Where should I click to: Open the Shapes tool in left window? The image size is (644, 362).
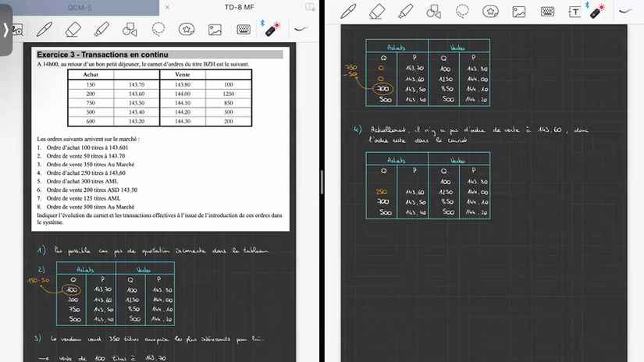click(x=130, y=29)
